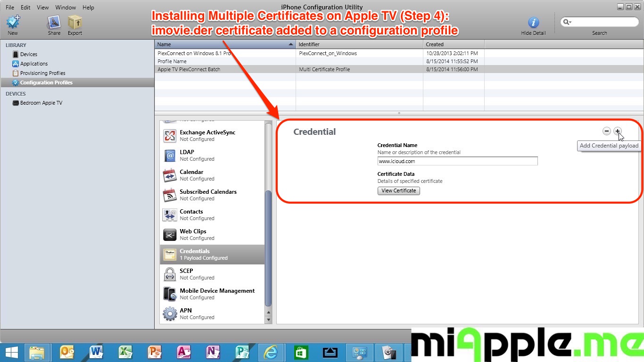Select the SCEP payload icon
Screen dimensions: 644x362
[x=170, y=274]
